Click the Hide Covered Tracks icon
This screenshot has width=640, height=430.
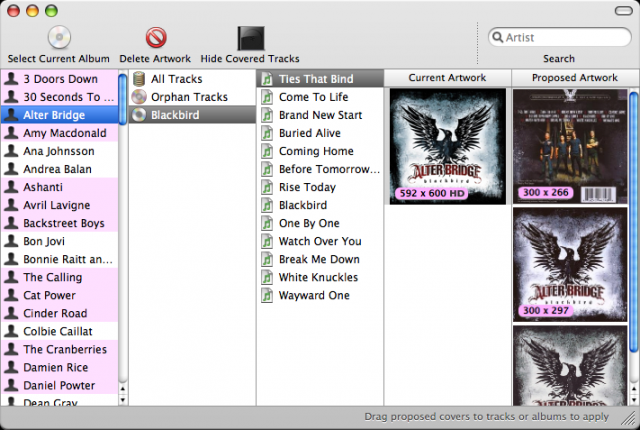click(251, 38)
